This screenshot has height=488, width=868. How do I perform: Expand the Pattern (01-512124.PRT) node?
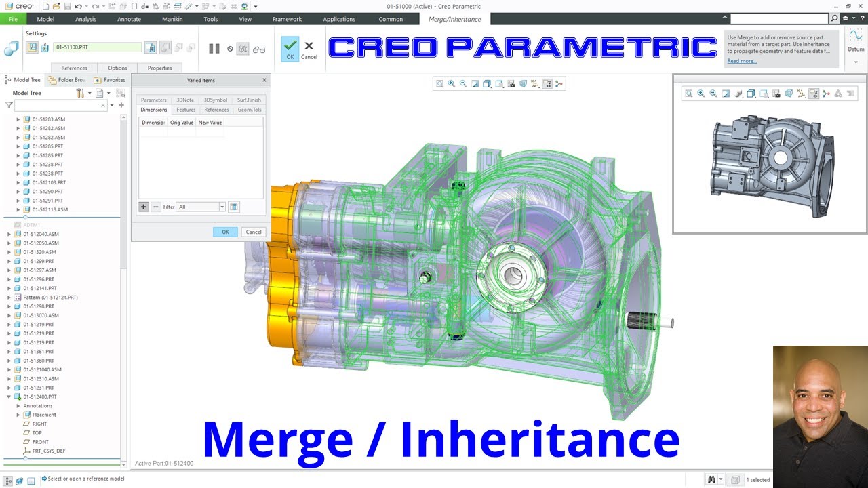point(9,298)
